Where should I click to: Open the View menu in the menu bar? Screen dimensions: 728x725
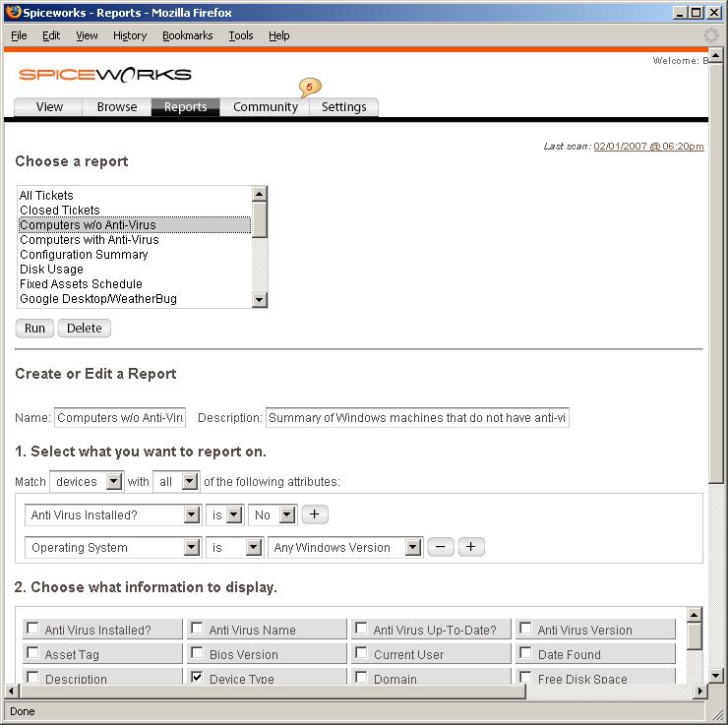[87, 35]
